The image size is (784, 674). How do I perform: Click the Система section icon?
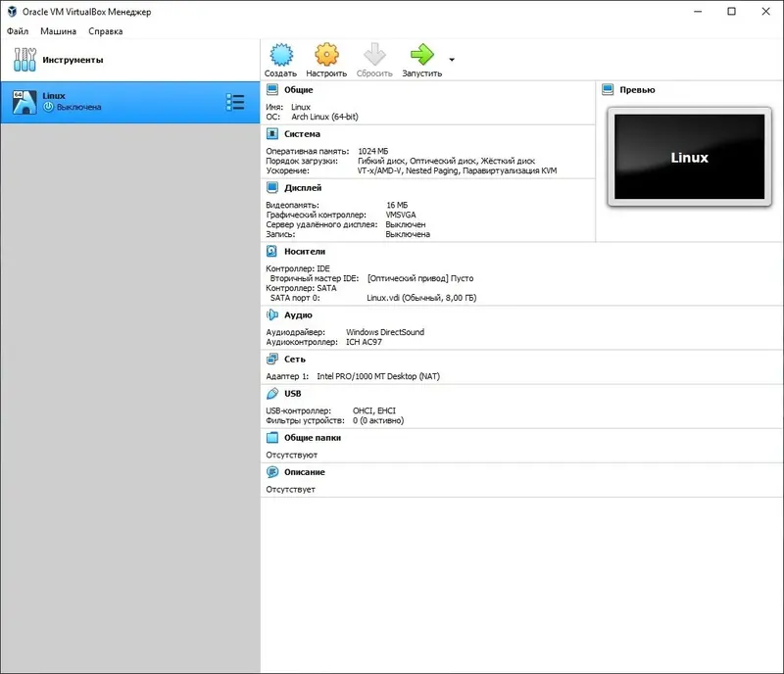(x=272, y=133)
